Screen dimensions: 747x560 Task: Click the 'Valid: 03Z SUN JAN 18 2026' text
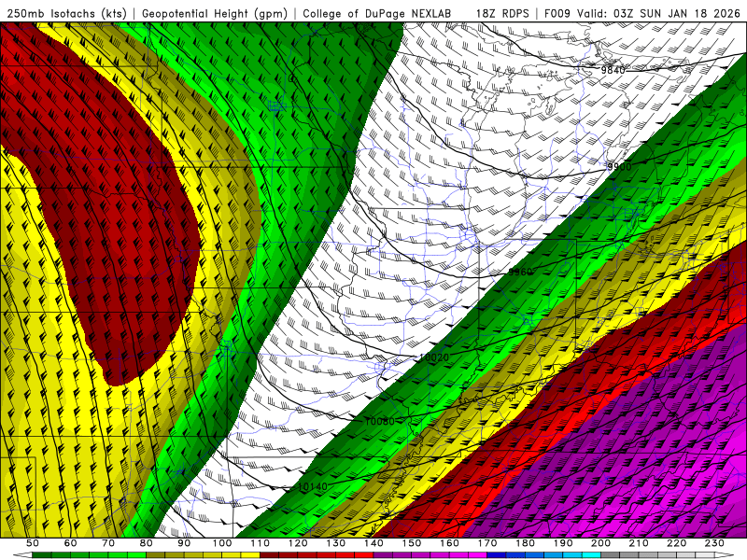click(x=659, y=14)
